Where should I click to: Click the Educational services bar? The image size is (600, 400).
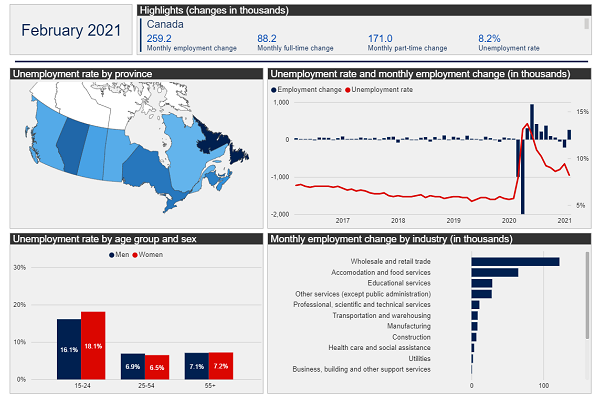click(x=481, y=283)
